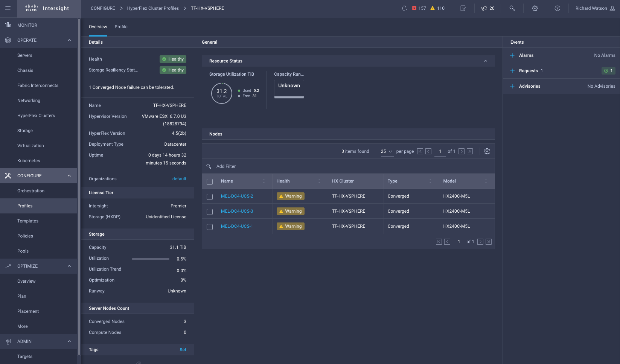This screenshot has width=620, height=364.
Task: Select all nodes with header checkbox
Action: point(210,182)
